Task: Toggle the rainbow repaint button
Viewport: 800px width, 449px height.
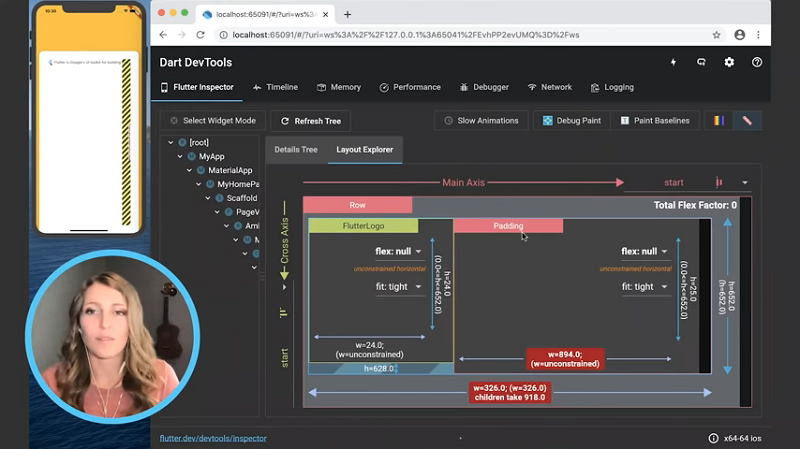Action: (719, 120)
